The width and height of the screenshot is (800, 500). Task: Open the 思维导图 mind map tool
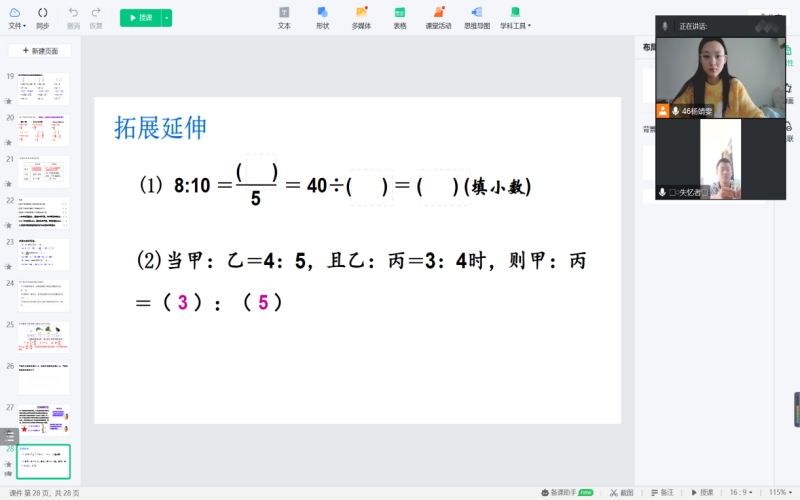[x=476, y=17]
